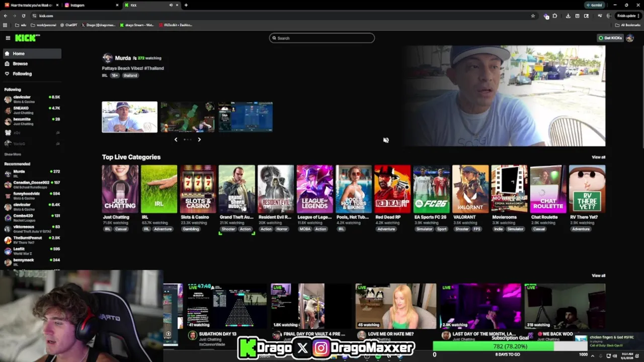Open bennymack avatar in Recommended
The image size is (644, 362).
tap(8, 262)
